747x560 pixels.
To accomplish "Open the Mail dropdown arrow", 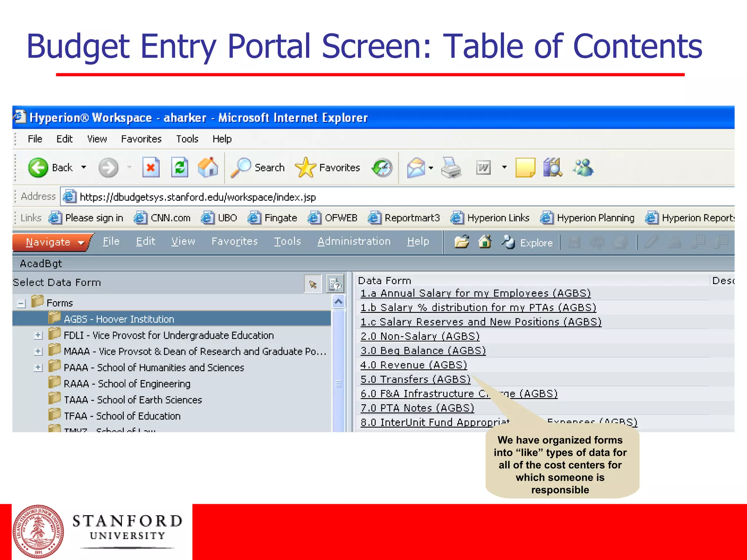I will click(431, 168).
